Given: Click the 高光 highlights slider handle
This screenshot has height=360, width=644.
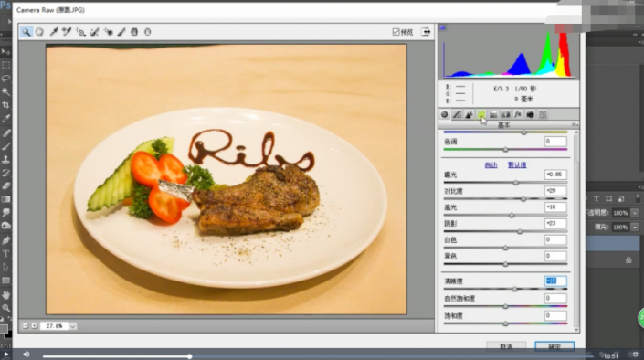Looking at the screenshot, I should point(512,216).
